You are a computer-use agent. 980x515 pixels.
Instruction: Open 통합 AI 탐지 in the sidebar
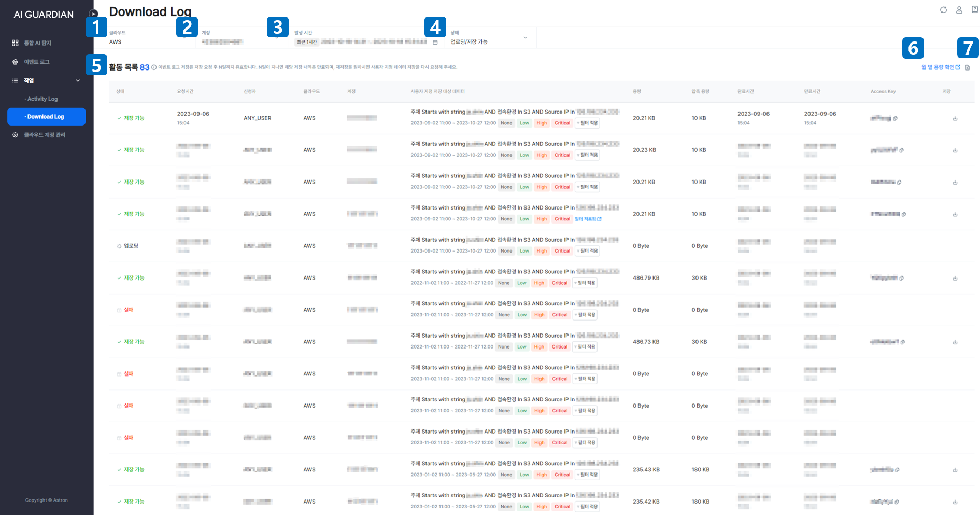(37, 43)
